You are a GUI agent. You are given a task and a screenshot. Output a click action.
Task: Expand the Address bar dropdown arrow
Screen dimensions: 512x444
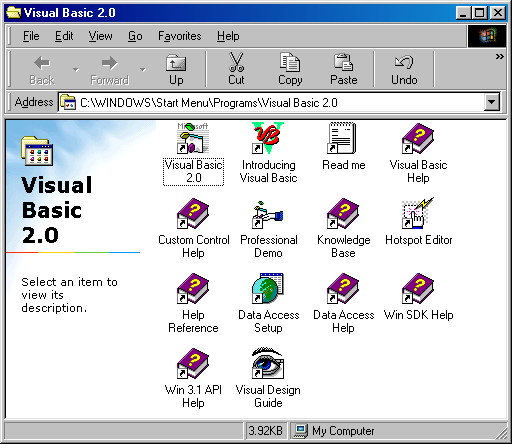492,102
